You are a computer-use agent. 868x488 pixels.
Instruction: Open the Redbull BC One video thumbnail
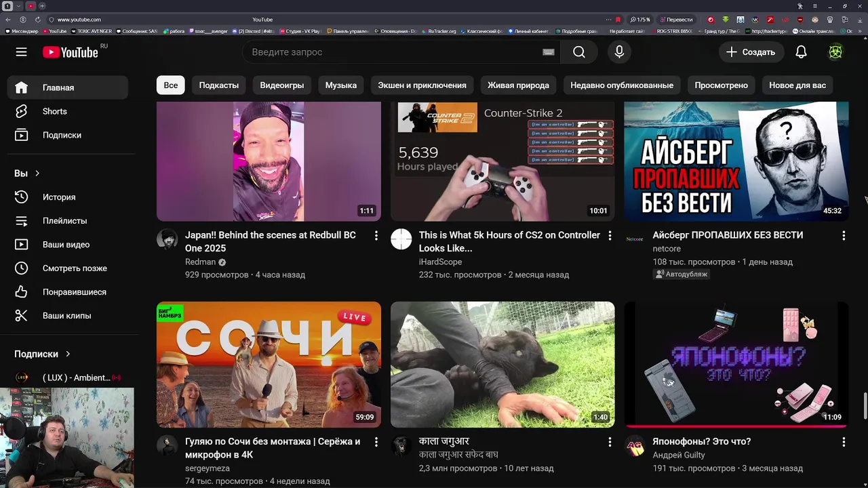pos(269,161)
